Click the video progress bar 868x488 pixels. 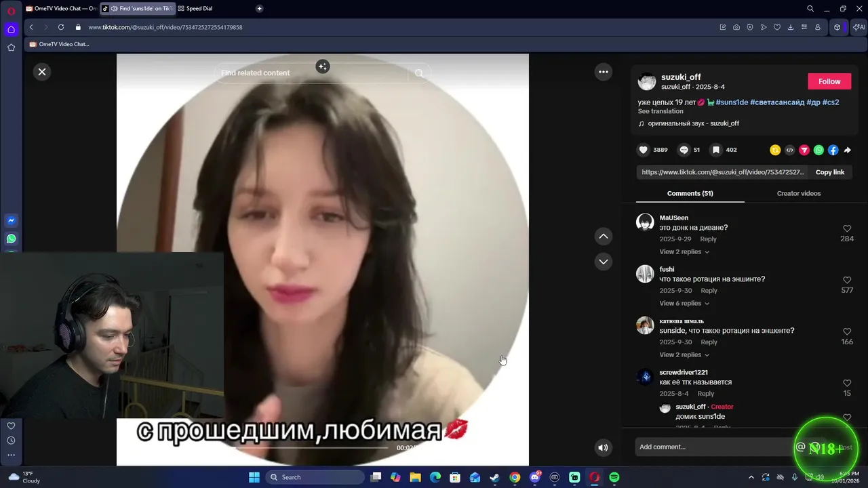pyautogui.click(x=312, y=448)
